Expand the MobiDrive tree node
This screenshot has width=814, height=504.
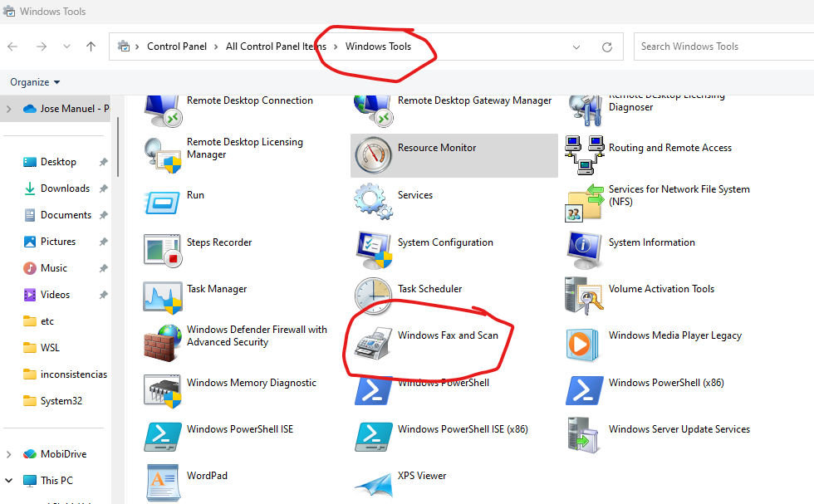tap(9, 454)
